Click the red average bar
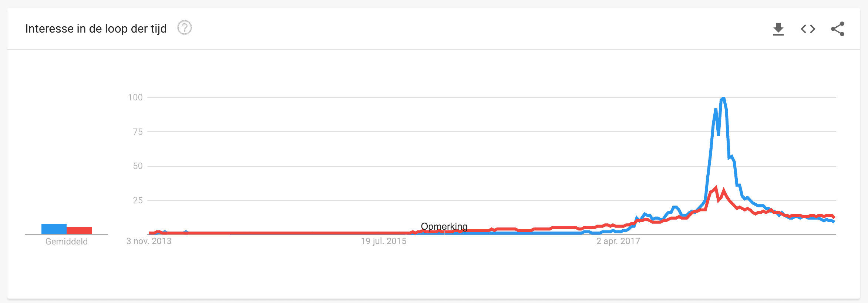Image resolution: width=868 pixels, height=303 pixels. point(79,230)
